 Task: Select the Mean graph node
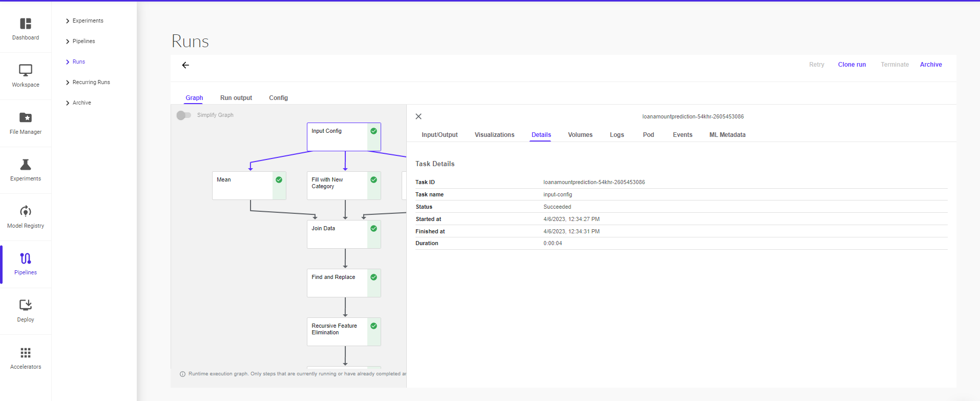point(249,186)
